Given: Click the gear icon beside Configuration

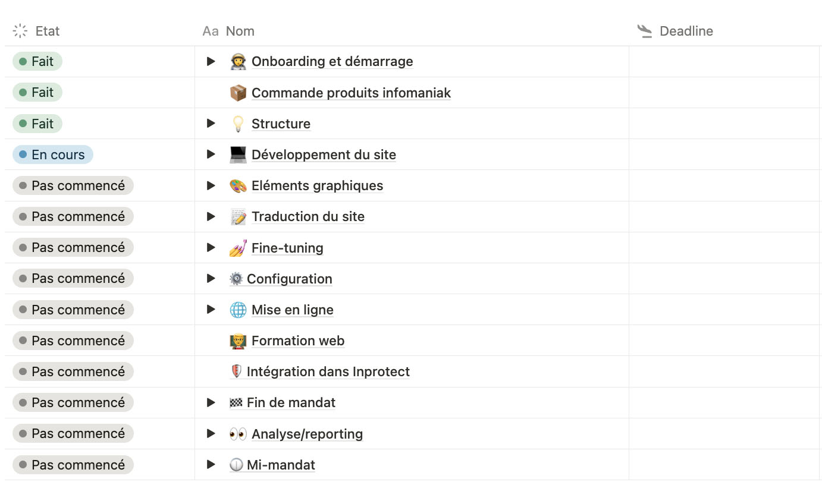Looking at the screenshot, I should (x=236, y=279).
